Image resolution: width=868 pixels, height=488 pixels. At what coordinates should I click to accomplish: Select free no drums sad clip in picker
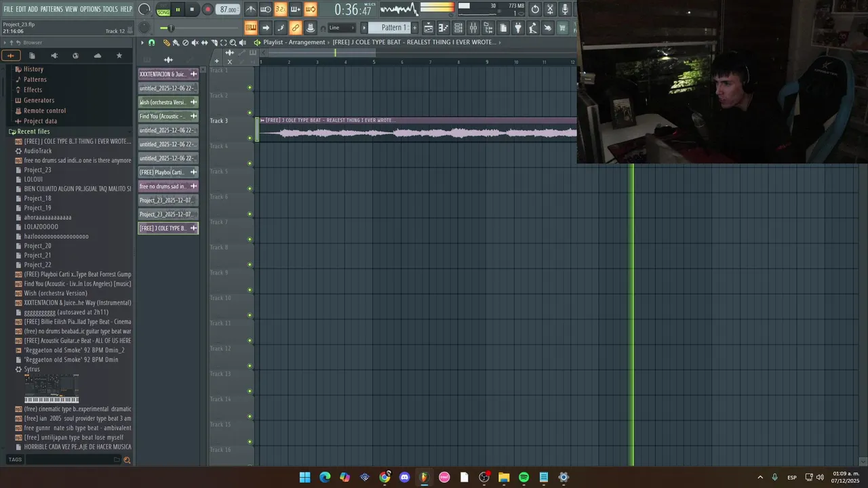(168, 186)
